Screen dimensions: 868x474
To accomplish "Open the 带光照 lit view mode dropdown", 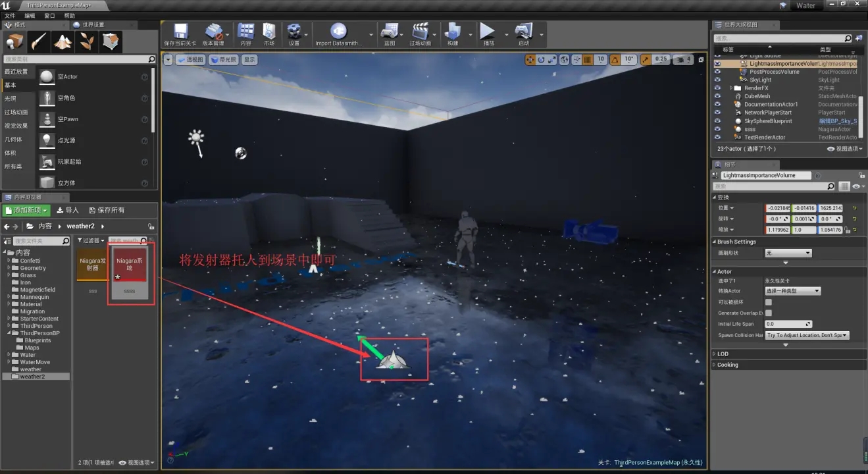I will [x=224, y=59].
